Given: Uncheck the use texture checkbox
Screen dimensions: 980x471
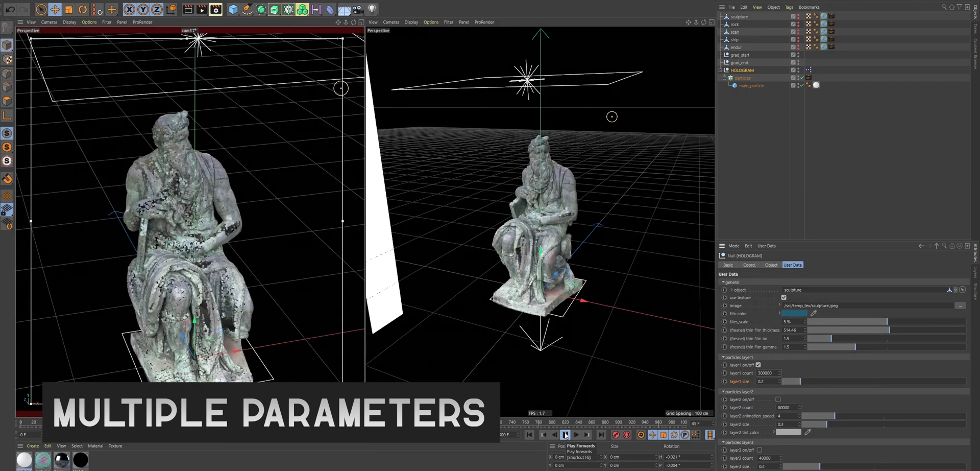Looking at the screenshot, I should pyautogui.click(x=783, y=297).
